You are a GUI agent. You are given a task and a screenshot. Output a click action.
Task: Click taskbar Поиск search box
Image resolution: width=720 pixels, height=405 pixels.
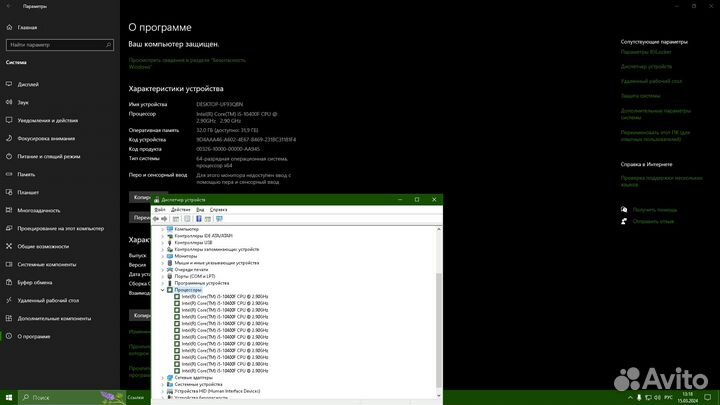[x=73, y=397]
